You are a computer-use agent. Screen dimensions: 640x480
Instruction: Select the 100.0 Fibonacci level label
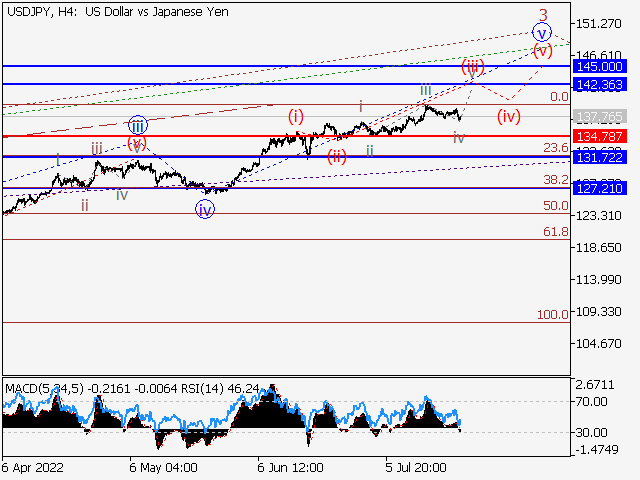[553, 315]
